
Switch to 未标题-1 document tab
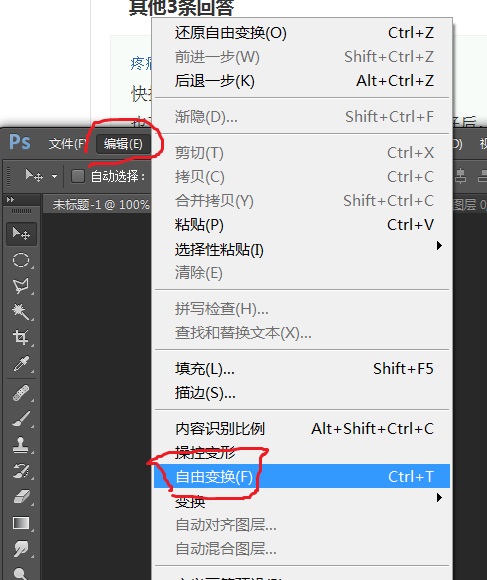point(100,204)
